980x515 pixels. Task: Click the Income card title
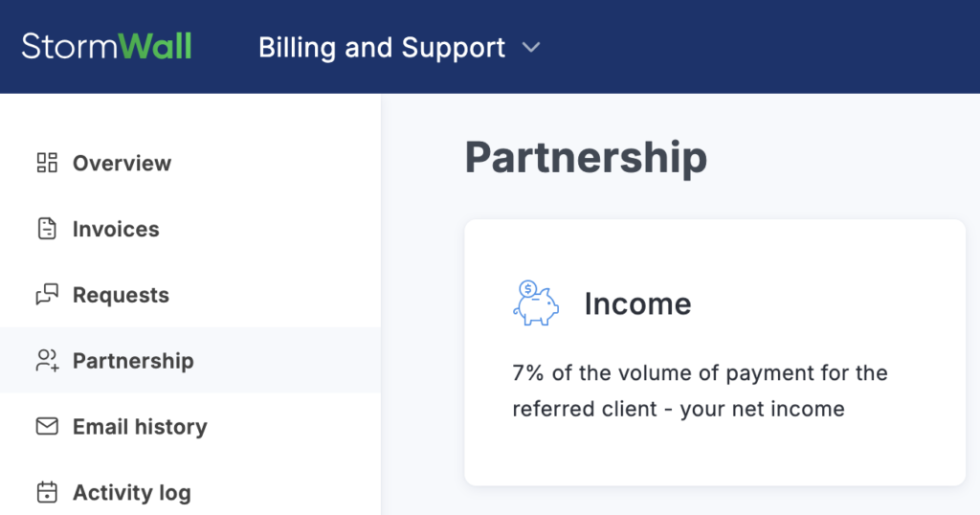(x=637, y=303)
